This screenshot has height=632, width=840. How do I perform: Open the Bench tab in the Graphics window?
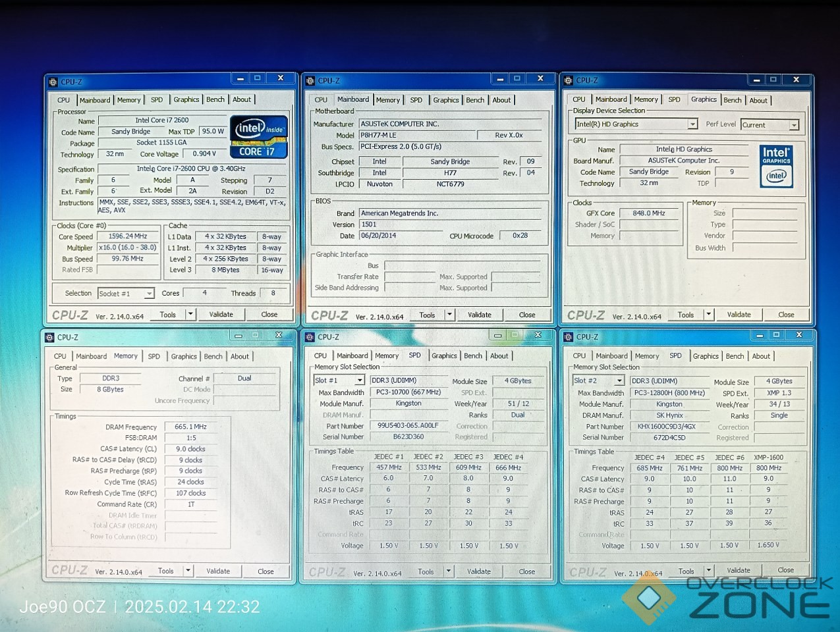[x=733, y=100]
